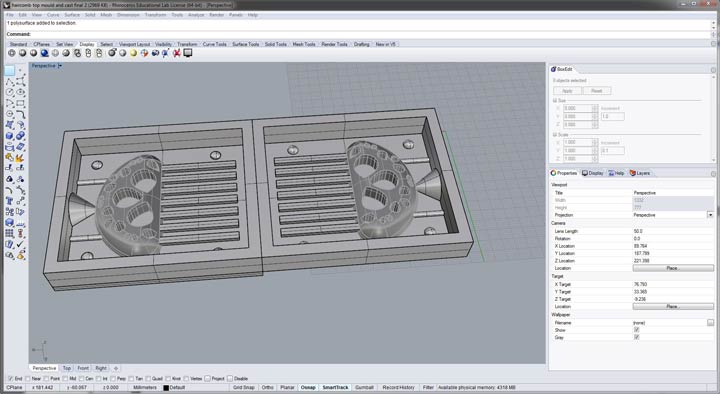Select the Polyline tool in left sidebar
The height and width of the screenshot is (394, 720).
point(9,82)
